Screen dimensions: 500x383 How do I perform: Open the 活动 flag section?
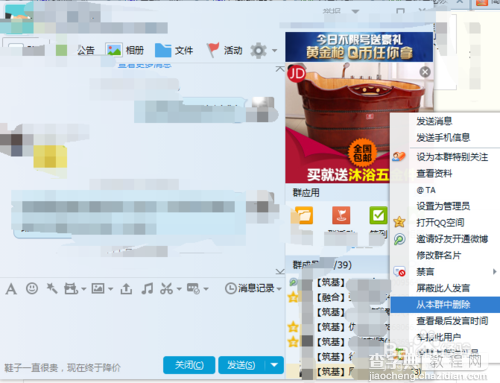225,50
